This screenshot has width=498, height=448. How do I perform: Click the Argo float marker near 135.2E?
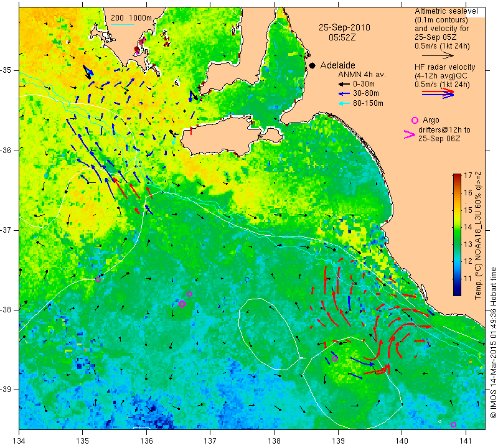click(98, 280)
